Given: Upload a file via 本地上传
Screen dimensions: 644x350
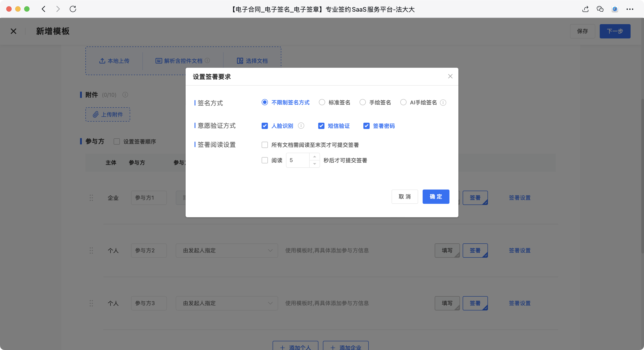Looking at the screenshot, I should point(114,61).
